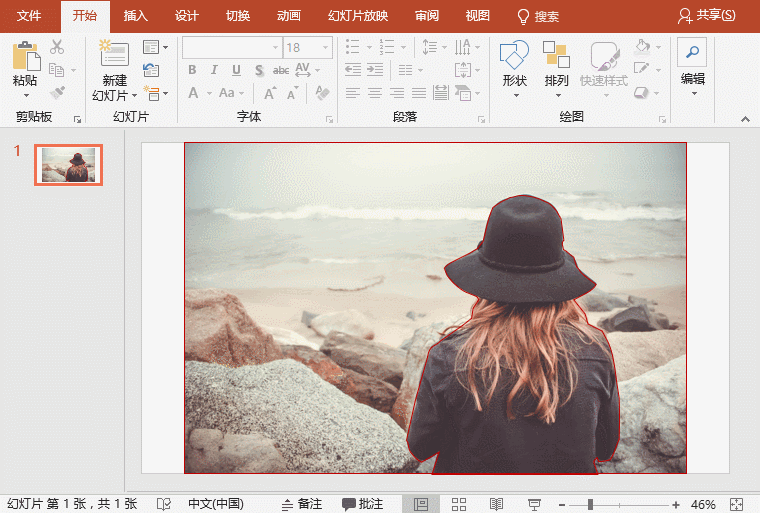Screen dimensions: 760x513
Task: Click the Paste (粘贴) clipboard icon
Action: 25,55
